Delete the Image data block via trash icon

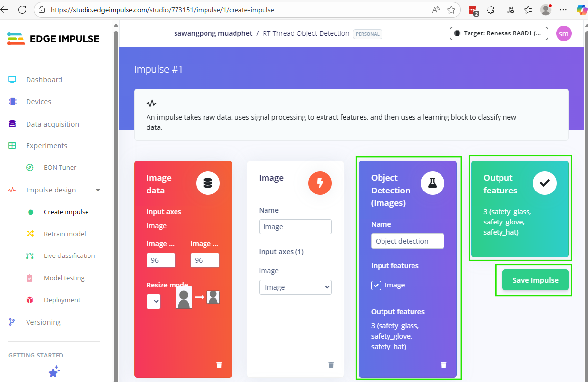point(219,365)
